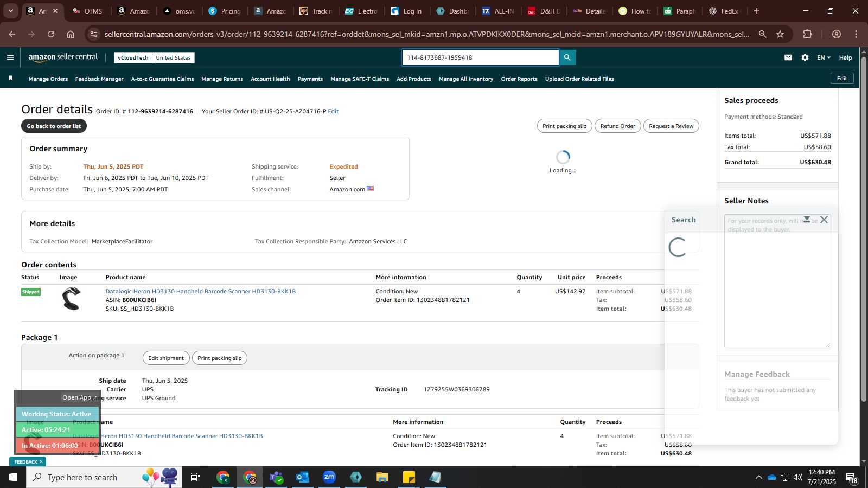Viewport: 868px width, 488px height.
Task: Open Chrome three-dot menu
Action: click(856, 34)
